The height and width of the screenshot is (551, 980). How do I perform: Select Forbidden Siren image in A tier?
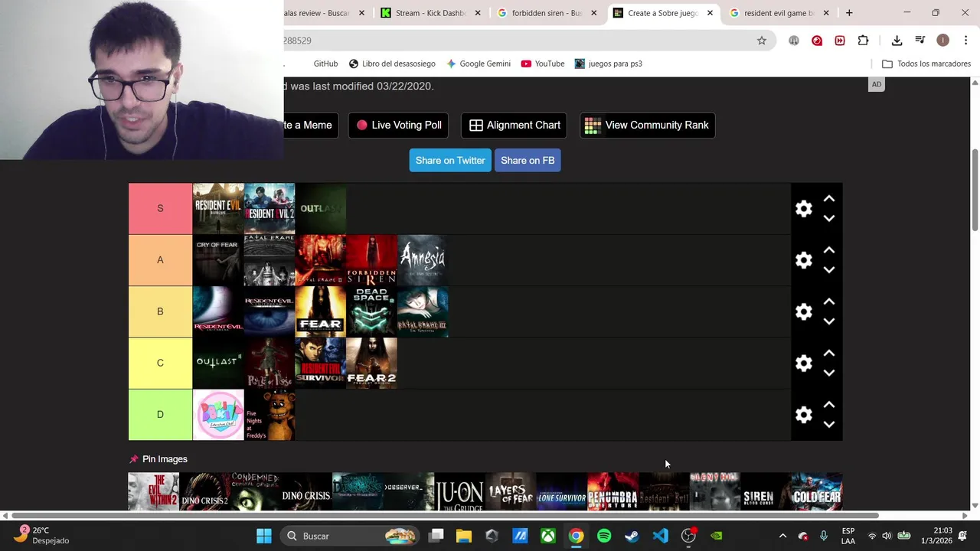pos(371,260)
